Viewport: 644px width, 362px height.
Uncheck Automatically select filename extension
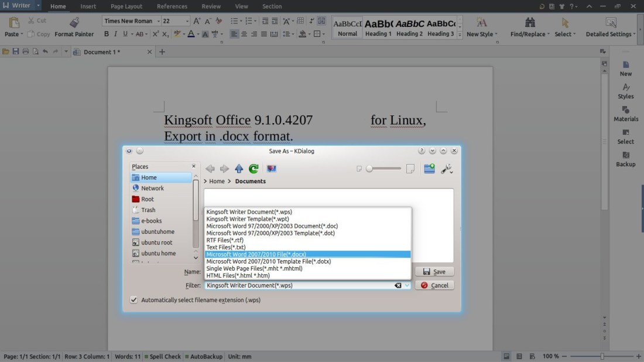coord(134,300)
